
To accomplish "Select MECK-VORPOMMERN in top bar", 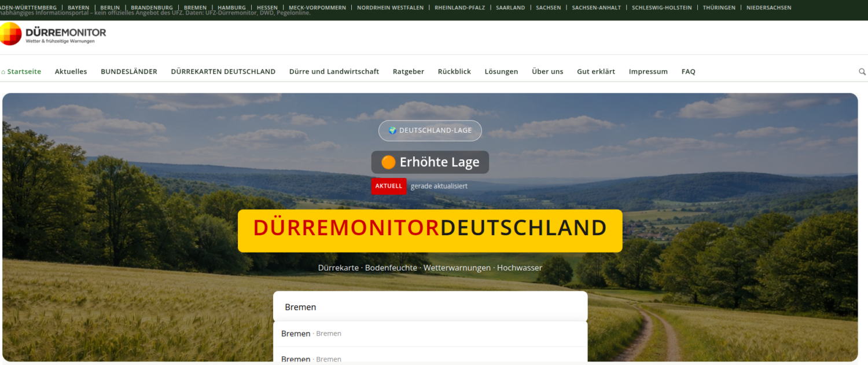I will tap(317, 8).
